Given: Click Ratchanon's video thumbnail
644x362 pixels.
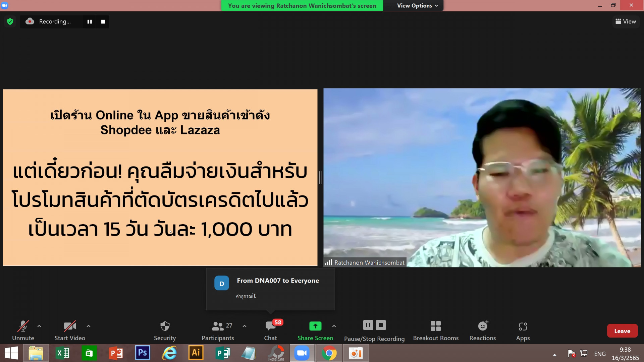Looking at the screenshot, I should [x=482, y=178].
